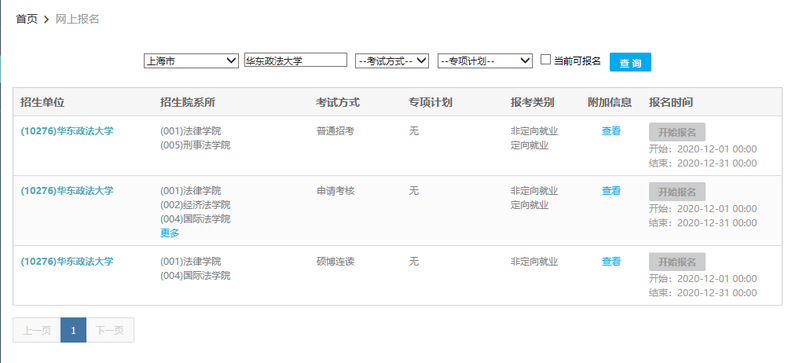Check the 当前可报名 checkbox
Viewport: 798px width, 363px height.
point(546,60)
